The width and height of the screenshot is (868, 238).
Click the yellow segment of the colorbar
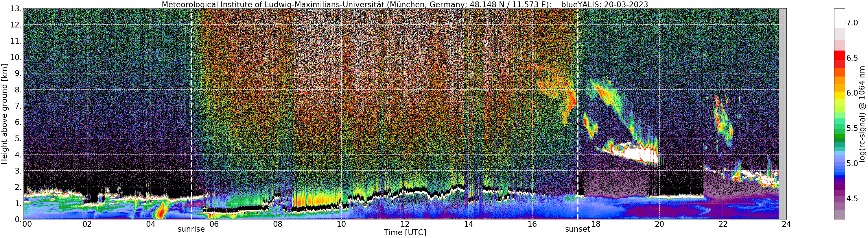[839, 95]
